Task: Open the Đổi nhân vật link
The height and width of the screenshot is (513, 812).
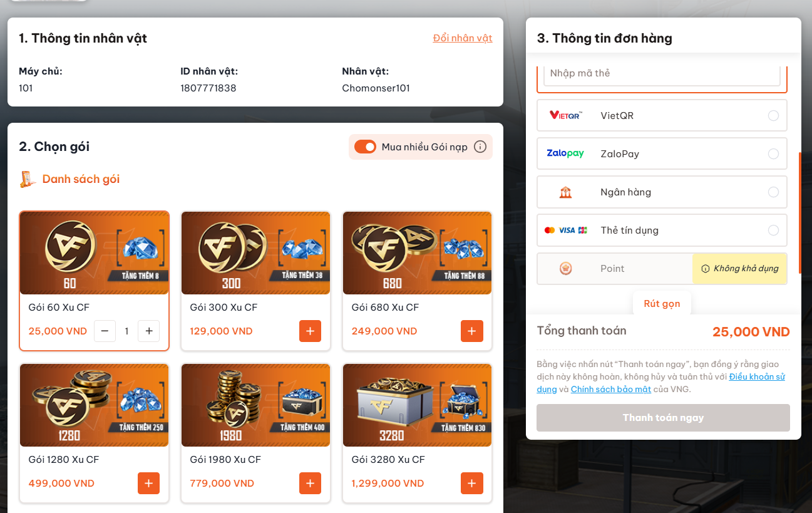Action: (x=463, y=38)
